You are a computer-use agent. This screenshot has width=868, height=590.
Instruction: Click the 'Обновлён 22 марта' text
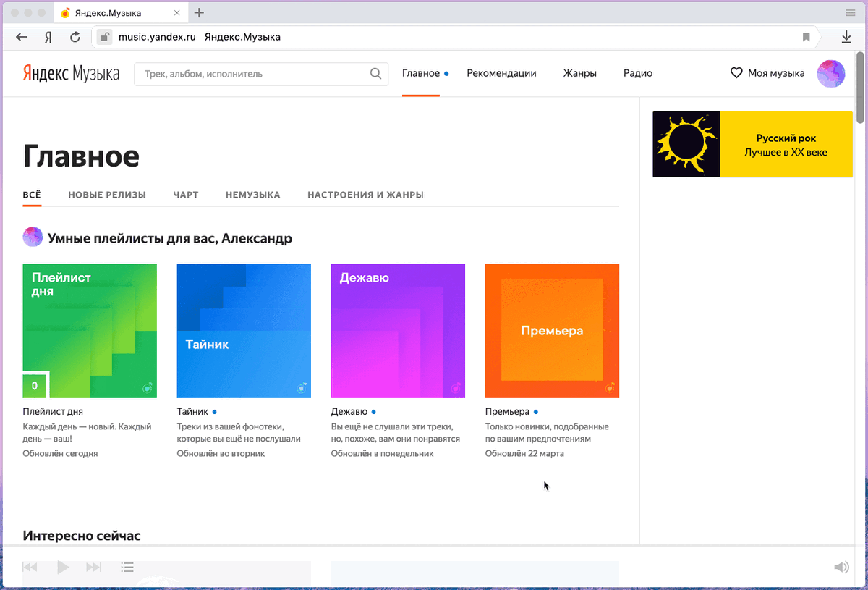coord(524,453)
